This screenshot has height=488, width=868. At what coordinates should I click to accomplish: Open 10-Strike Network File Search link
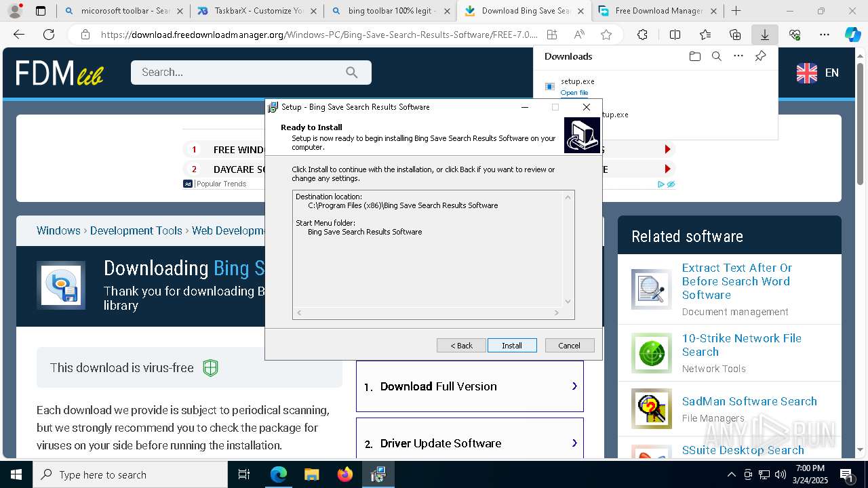(742, 345)
